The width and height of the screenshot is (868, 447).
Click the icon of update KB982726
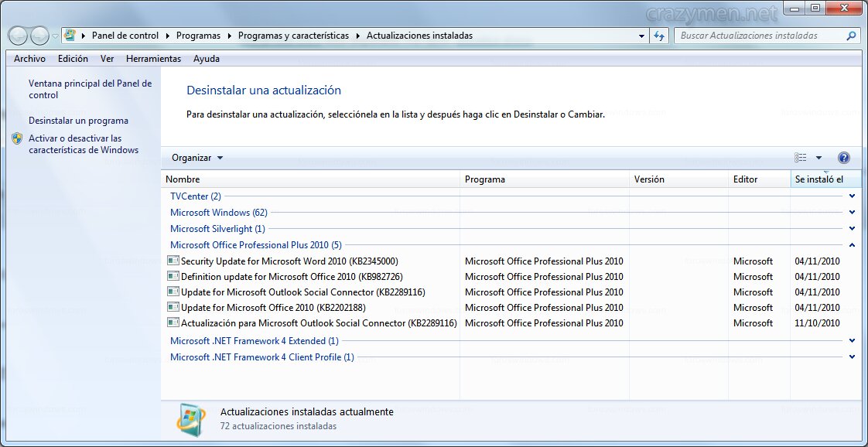pyautogui.click(x=173, y=276)
